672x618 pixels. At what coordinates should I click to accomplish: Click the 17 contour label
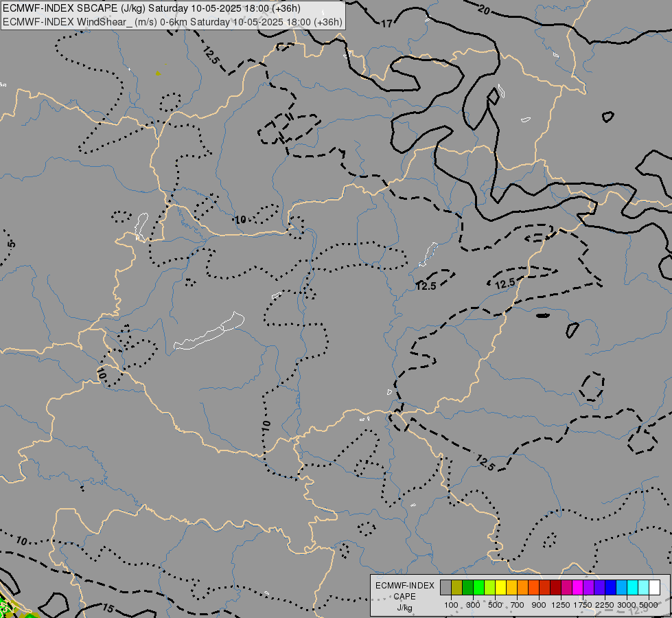(x=386, y=24)
